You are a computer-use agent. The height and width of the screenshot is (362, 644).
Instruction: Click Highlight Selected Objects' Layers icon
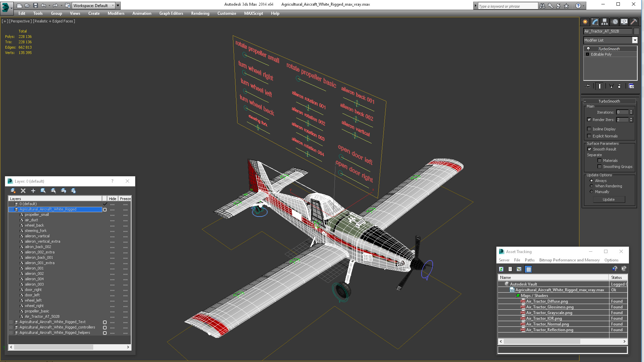[x=53, y=191]
